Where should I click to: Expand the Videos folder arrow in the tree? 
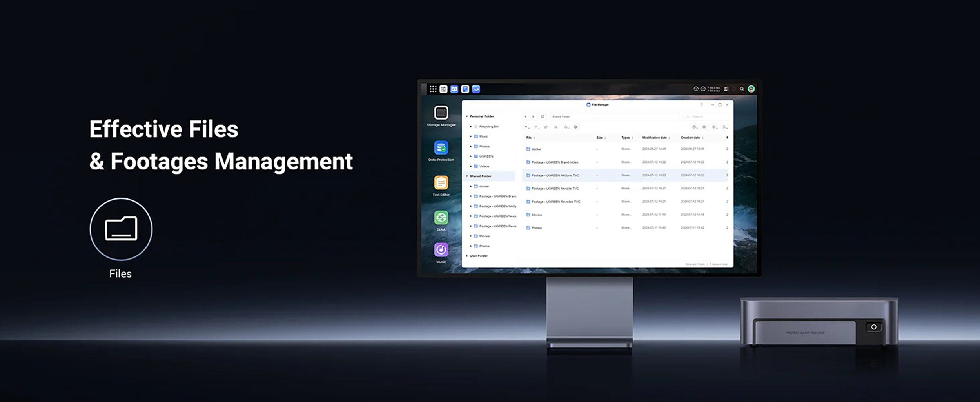pyautogui.click(x=471, y=166)
